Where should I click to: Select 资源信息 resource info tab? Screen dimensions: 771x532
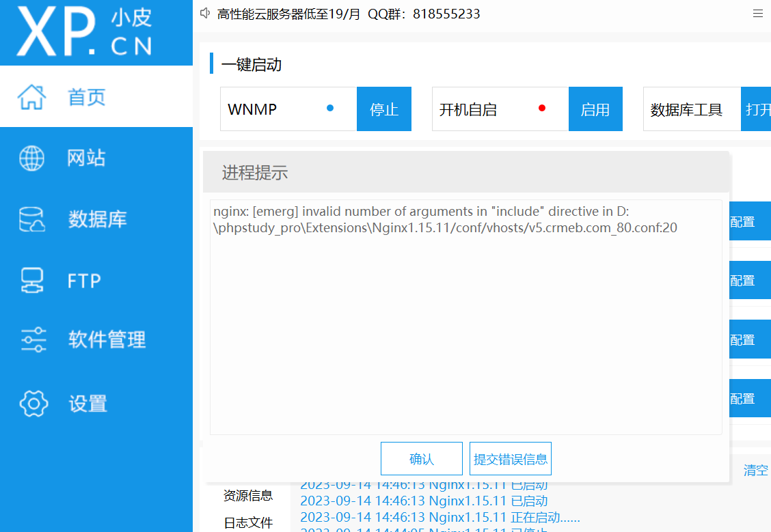pyautogui.click(x=248, y=495)
